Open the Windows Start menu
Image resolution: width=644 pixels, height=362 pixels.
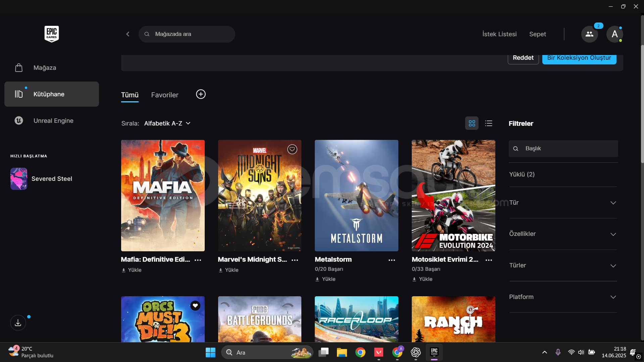(x=210, y=352)
